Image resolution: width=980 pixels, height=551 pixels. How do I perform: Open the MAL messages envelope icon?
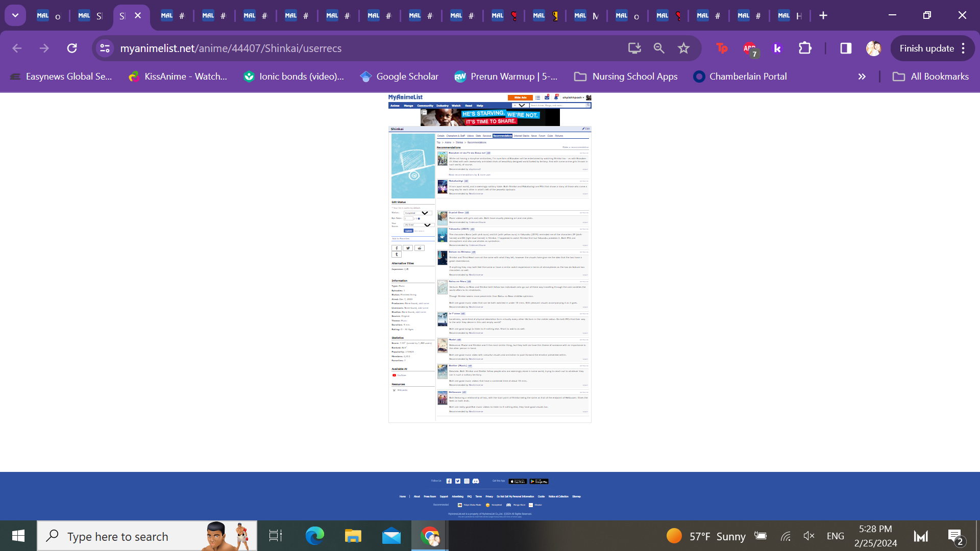tap(547, 98)
